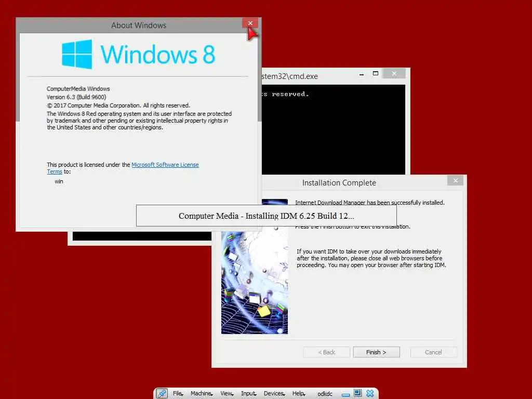
Task: Open the Microsoft Software License link
Action: click(x=165, y=165)
